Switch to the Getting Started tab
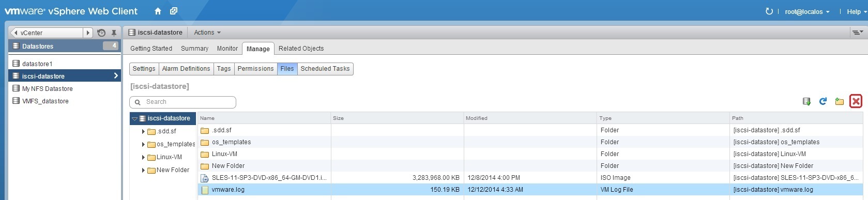868x200 pixels. pyautogui.click(x=151, y=49)
